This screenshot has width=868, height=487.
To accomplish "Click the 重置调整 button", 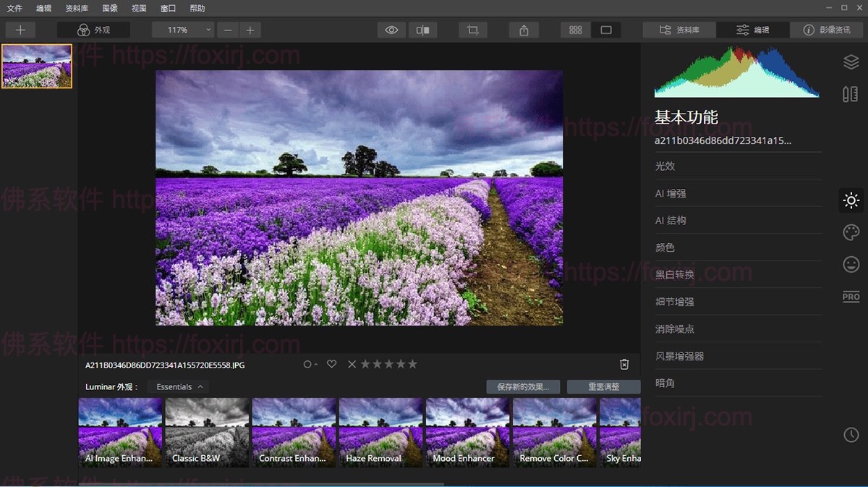I will point(603,386).
